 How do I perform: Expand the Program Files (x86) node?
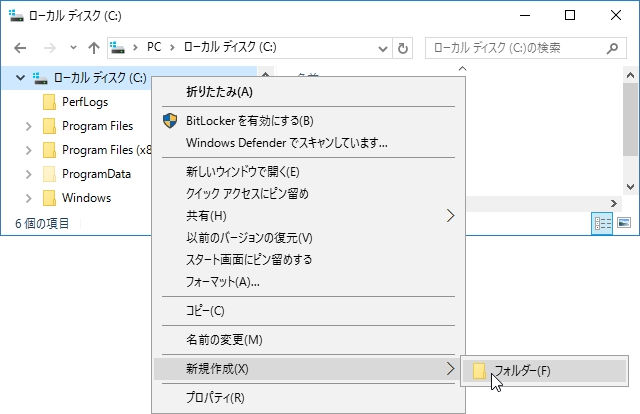pyautogui.click(x=29, y=150)
